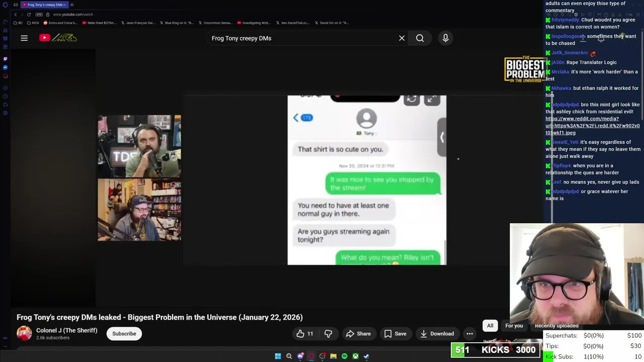
Task: Open the Xen AaronTheLoc... bookmark
Action: click(x=292, y=23)
